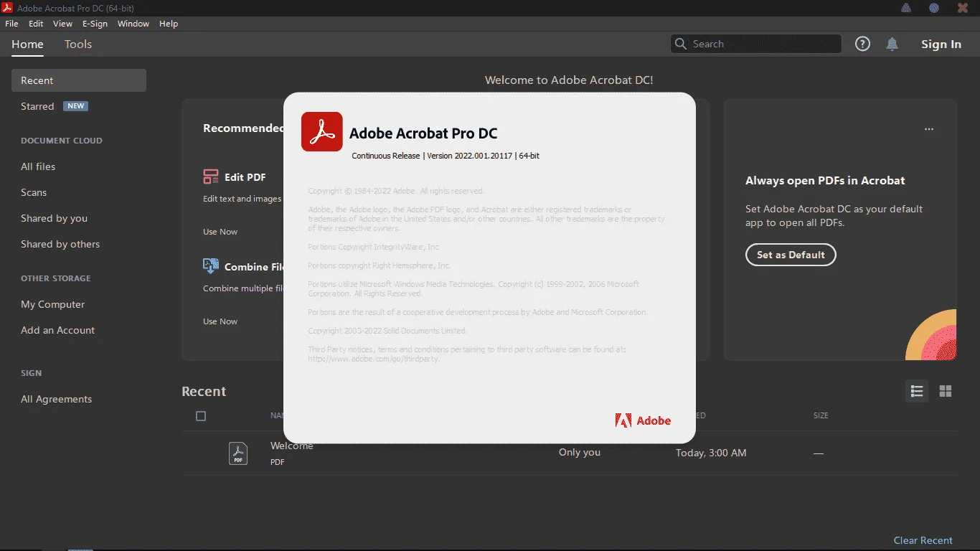The width and height of the screenshot is (980, 551).
Task: Open the Window menu
Action: click(133, 24)
